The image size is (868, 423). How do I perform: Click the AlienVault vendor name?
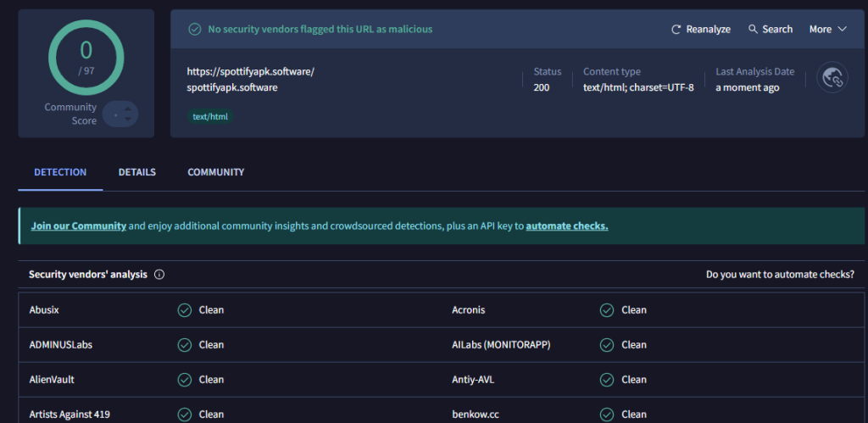click(x=52, y=380)
